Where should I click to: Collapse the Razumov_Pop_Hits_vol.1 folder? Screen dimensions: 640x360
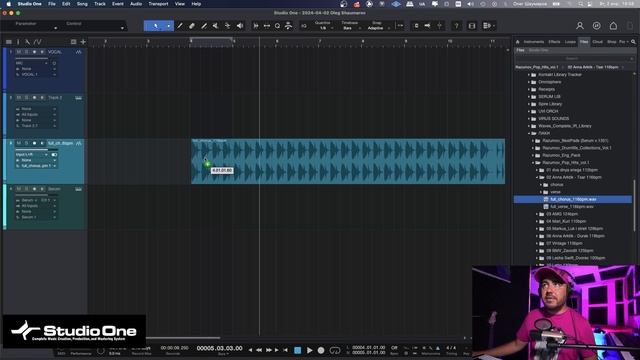point(533,163)
